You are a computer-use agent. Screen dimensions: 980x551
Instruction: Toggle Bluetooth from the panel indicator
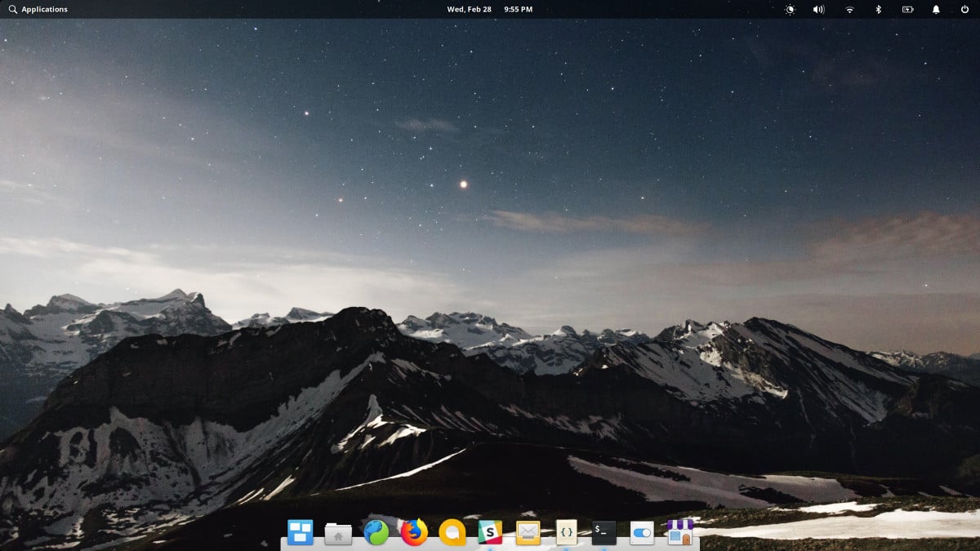pyautogui.click(x=878, y=10)
